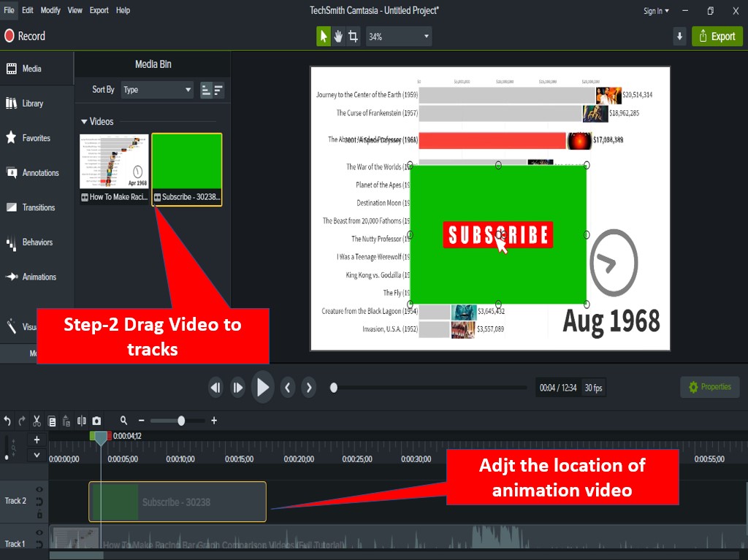Toggle the Track 2 lock icon
The width and height of the screenshot is (748, 560).
(x=39, y=514)
